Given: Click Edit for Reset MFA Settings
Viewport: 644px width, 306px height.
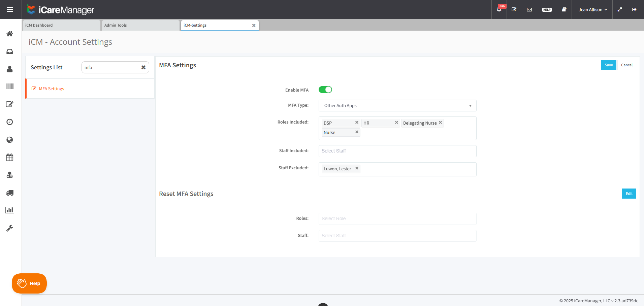Looking at the screenshot, I should (629, 194).
